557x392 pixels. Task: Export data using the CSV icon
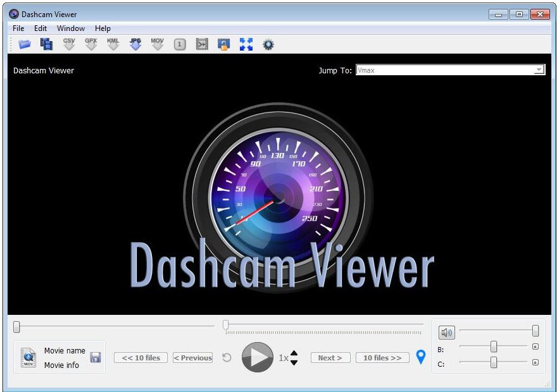click(69, 44)
